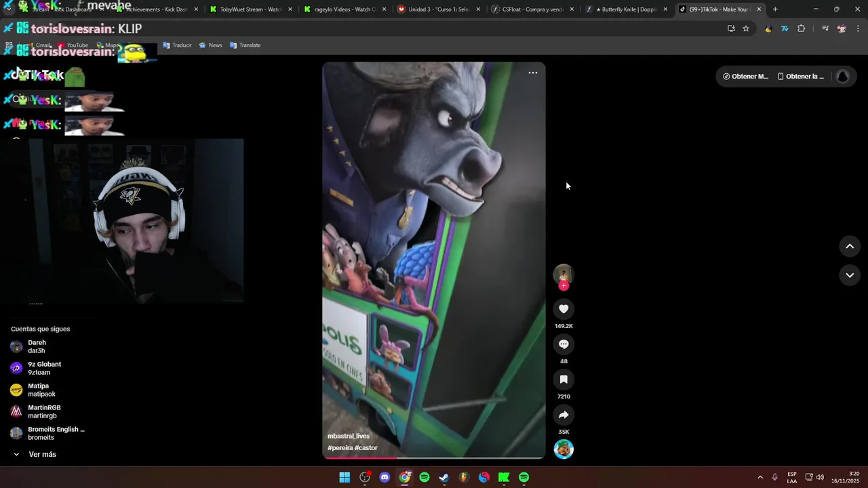This screenshot has width=868, height=488.
Task: Open the Chrome three-dot menu
Action: (858, 28)
